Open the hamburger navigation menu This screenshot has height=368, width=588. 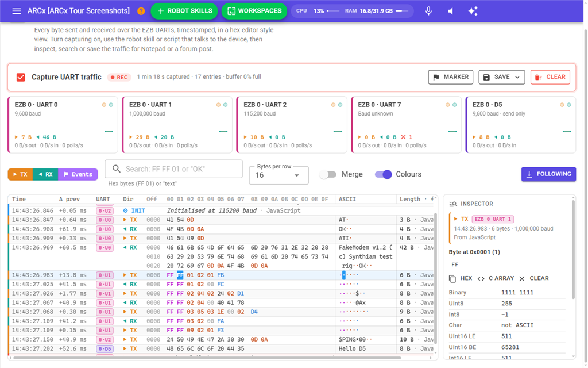coord(17,11)
